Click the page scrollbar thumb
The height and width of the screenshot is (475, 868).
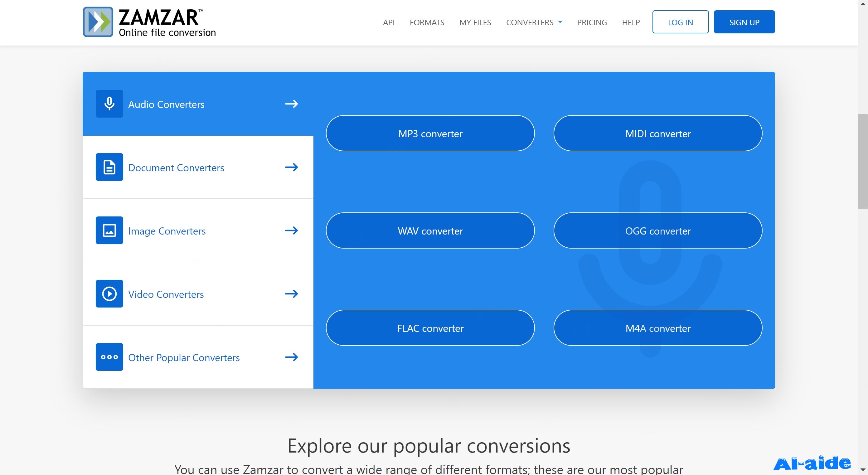(x=863, y=162)
